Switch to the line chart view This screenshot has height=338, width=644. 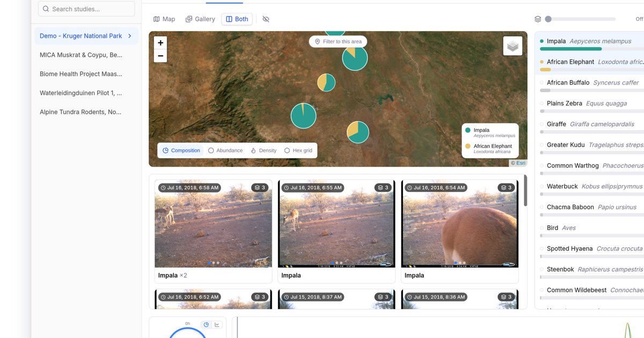[x=217, y=325]
